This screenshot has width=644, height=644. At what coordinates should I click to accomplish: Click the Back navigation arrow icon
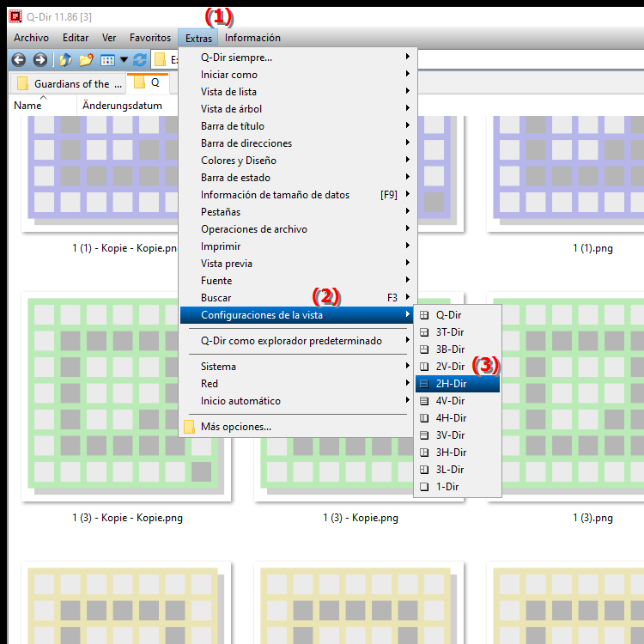[19, 60]
